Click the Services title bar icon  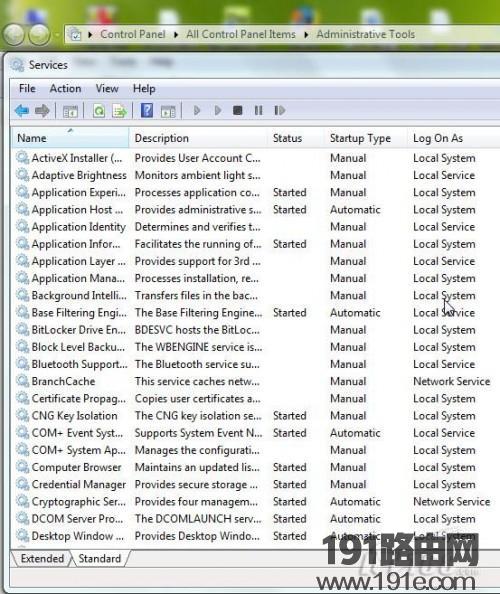pyautogui.click(x=17, y=65)
